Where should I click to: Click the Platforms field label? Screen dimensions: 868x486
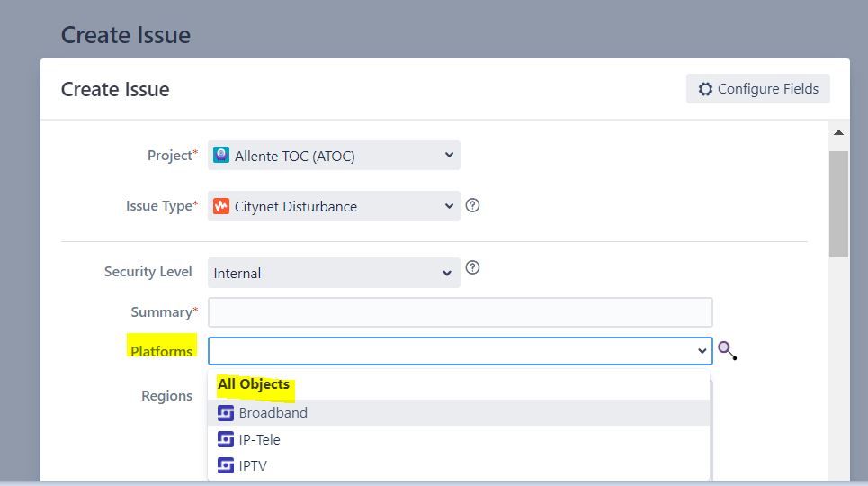162,351
